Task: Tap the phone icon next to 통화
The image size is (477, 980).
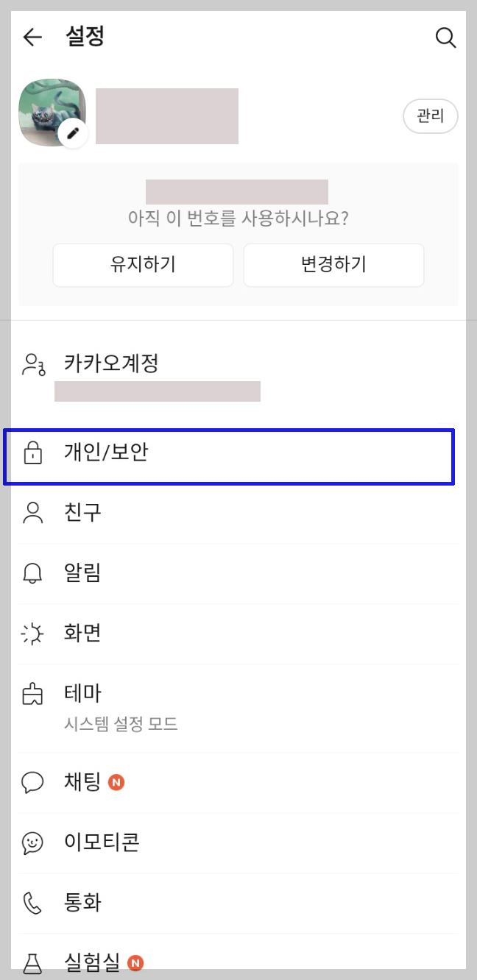Action: [32, 903]
